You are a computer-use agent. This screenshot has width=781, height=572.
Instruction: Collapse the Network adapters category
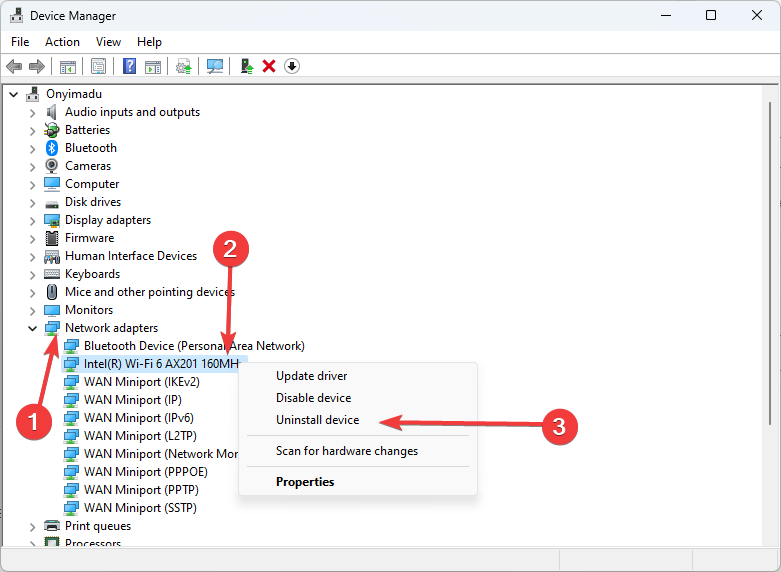click(32, 328)
